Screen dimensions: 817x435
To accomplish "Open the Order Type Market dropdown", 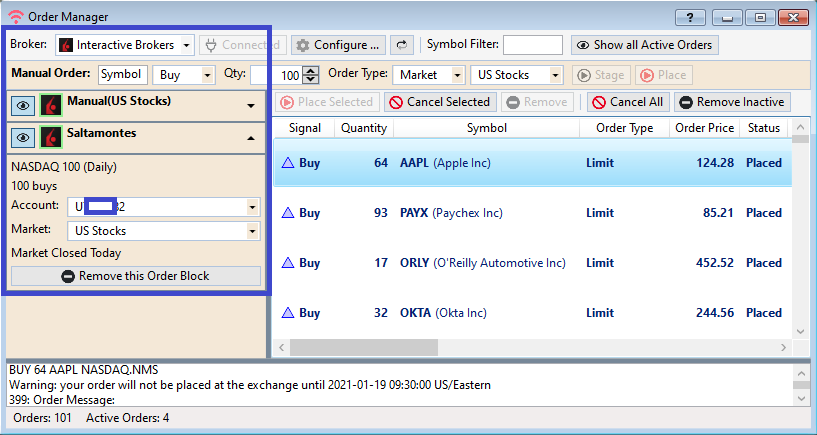I will point(458,75).
